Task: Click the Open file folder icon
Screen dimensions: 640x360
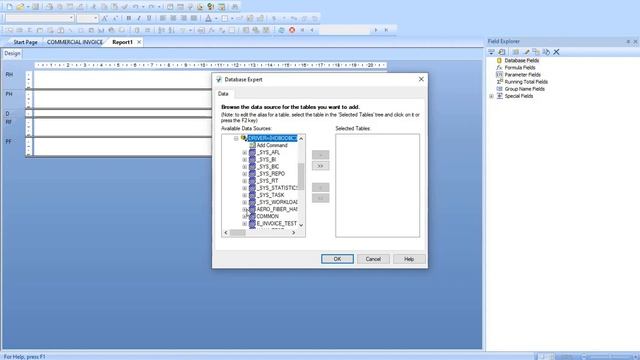Action: point(20,7)
